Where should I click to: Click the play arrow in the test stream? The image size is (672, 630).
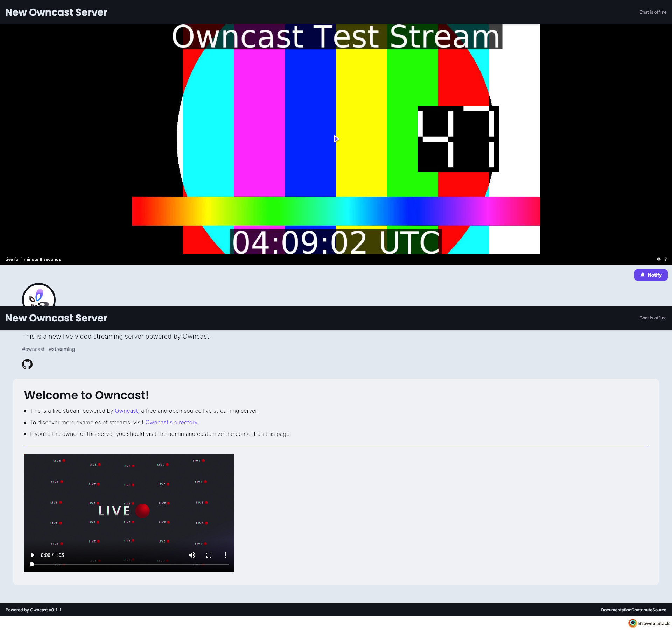click(x=336, y=139)
